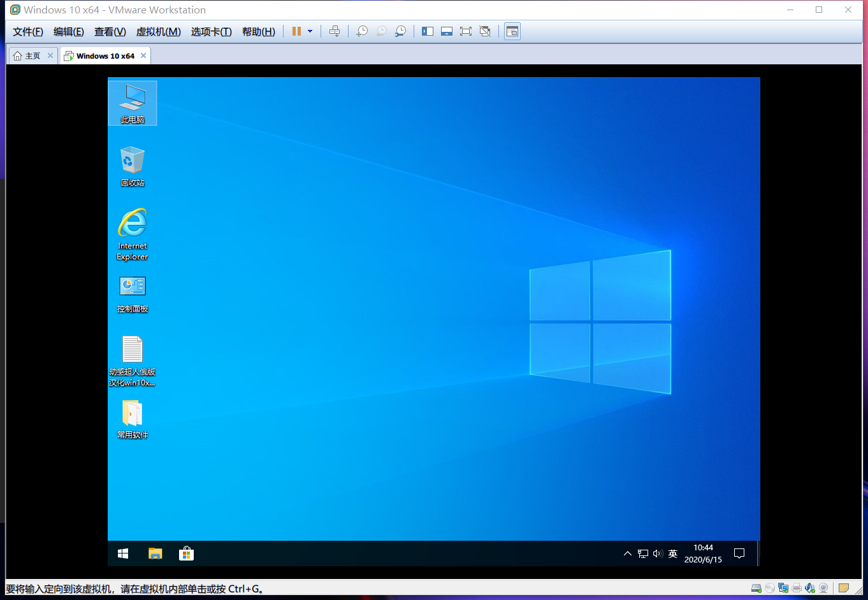This screenshot has height=600, width=868.
Task: Select the Windows 10 x64 tab
Action: point(100,56)
